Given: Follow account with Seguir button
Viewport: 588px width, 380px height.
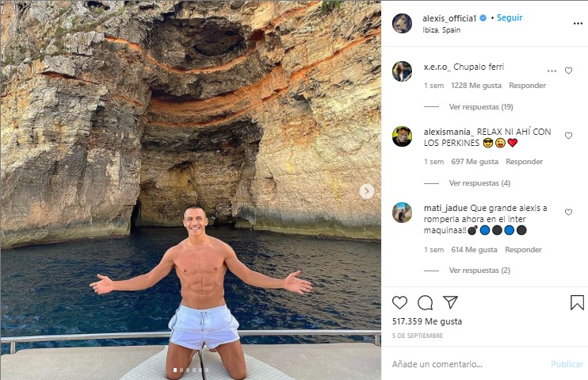Looking at the screenshot, I should click(510, 17).
